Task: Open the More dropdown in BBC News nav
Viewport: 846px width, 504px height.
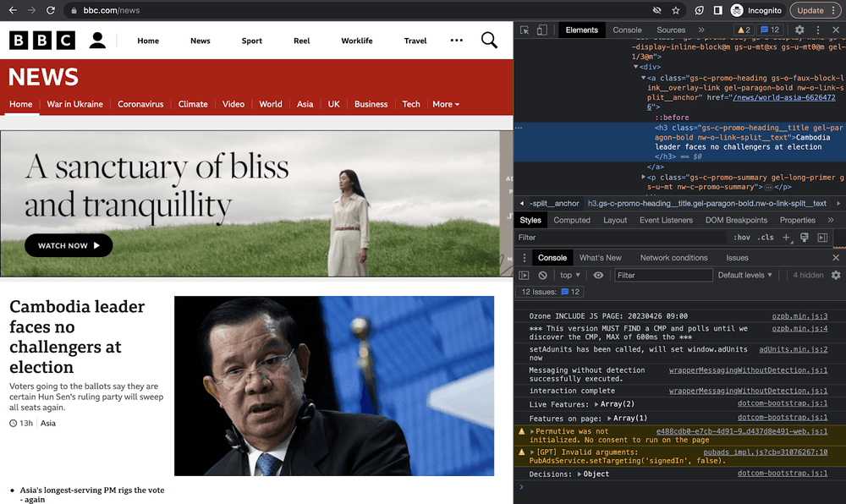Action: pyautogui.click(x=446, y=104)
